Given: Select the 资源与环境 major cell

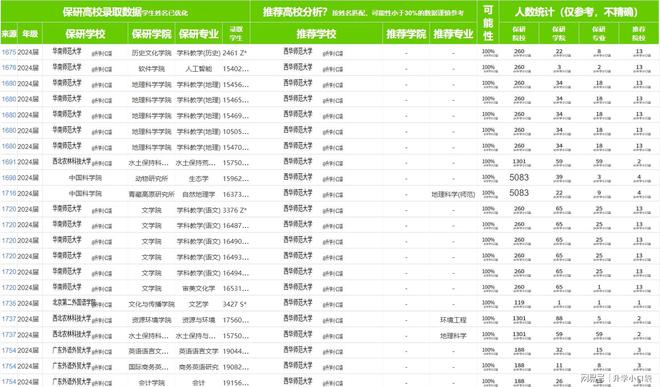Looking at the screenshot, I should [x=199, y=320].
